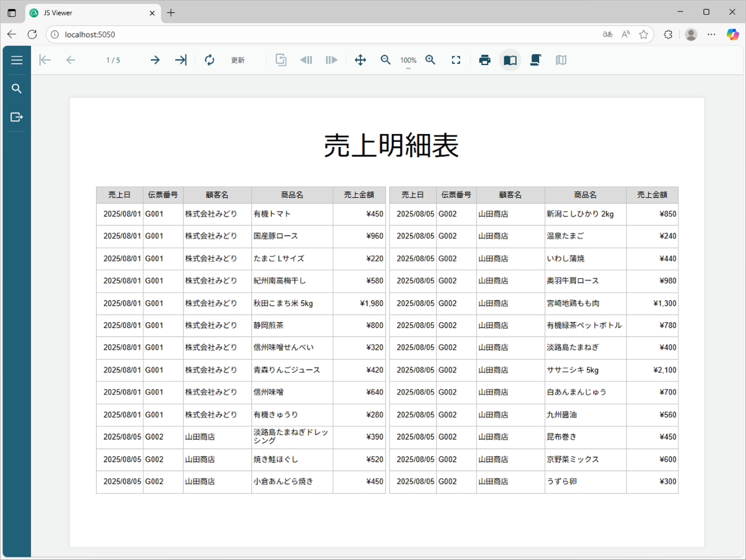Click the refresh report icon
The image size is (746, 560).
point(210,60)
